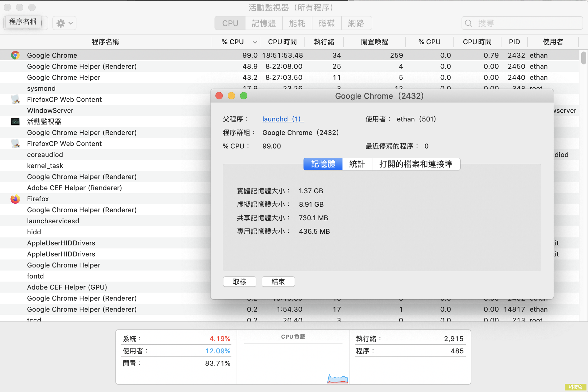The image size is (588, 392).
Task: Toggle sort direction arrow on % CPU column
Action: tap(255, 42)
